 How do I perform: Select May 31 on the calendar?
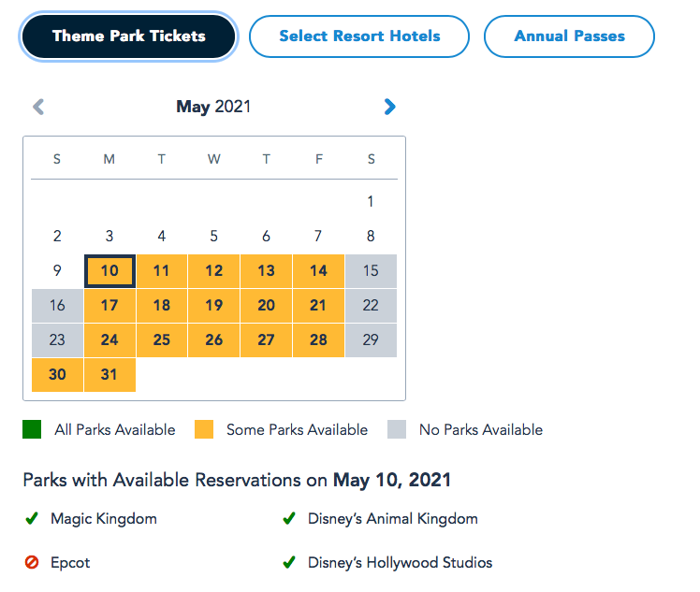109,374
